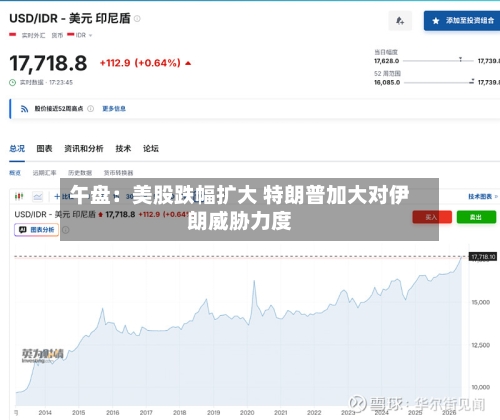This screenshot has width=500, height=420.
Task: Click the day's range slider marker
Action: pyautogui.click(x=460, y=60)
